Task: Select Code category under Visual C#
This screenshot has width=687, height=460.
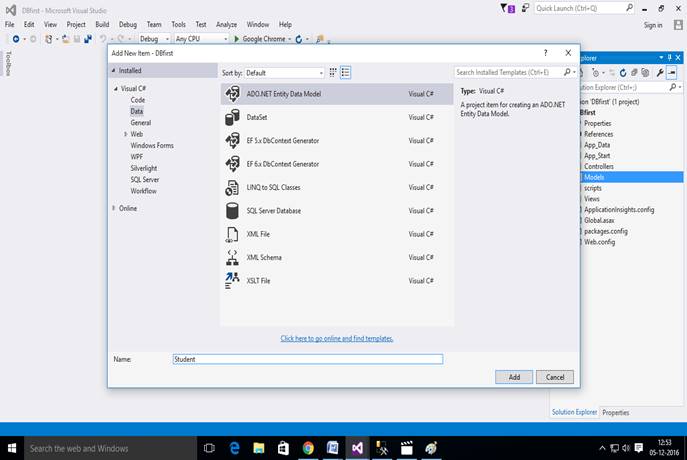Action: click(138, 100)
